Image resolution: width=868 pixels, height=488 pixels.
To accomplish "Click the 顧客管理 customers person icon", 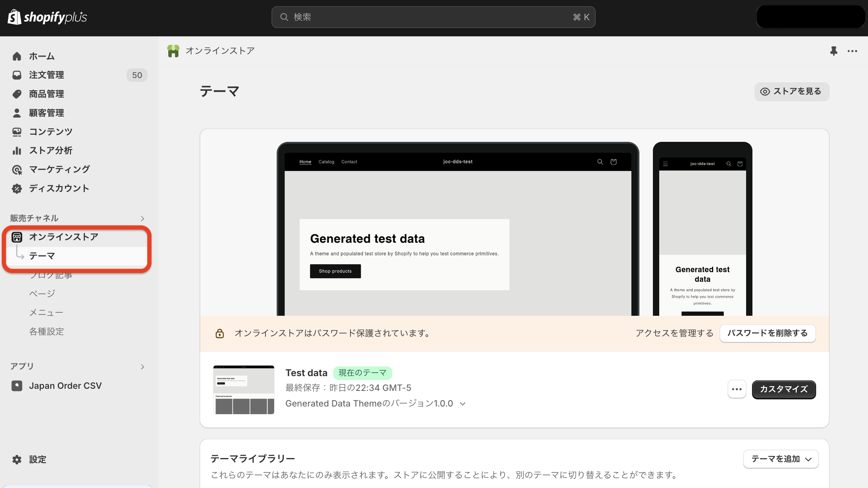I will [x=17, y=113].
